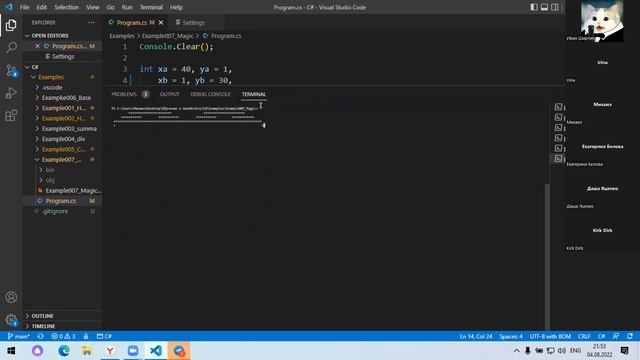Viewport: 640px width, 360px height.
Task: Open the Accounts menu icon
Action: [x=11, y=297]
